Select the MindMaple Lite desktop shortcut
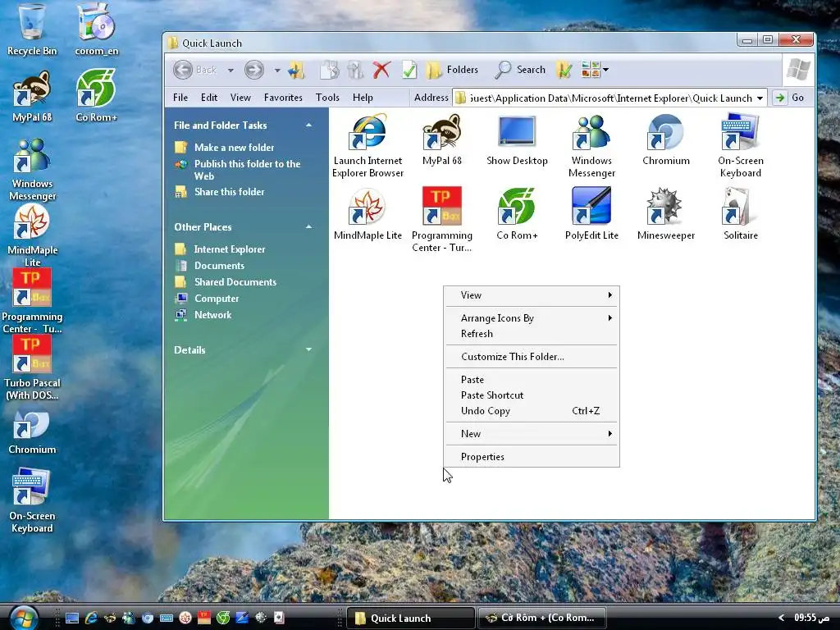Image resolution: width=840 pixels, height=630 pixels. [32, 235]
